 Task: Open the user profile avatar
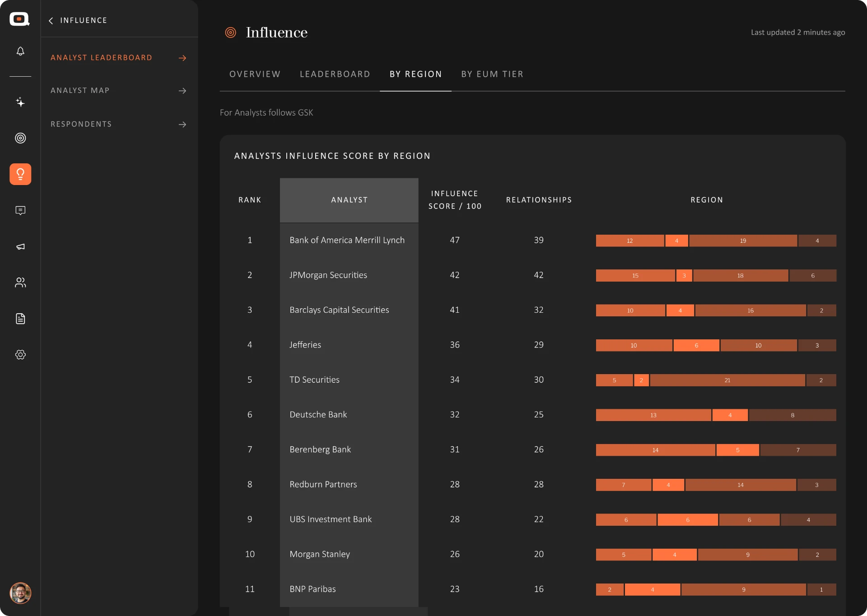[x=20, y=593]
